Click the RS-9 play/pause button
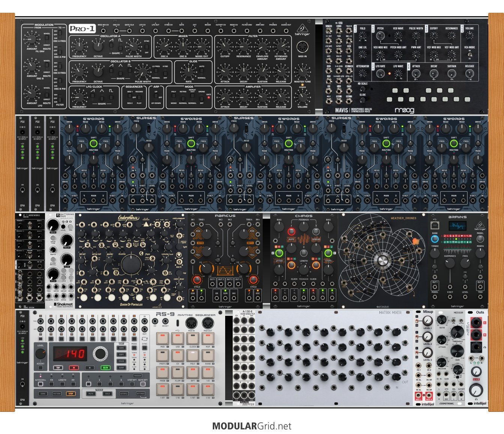This screenshot has width=504, height=434. coord(106,368)
